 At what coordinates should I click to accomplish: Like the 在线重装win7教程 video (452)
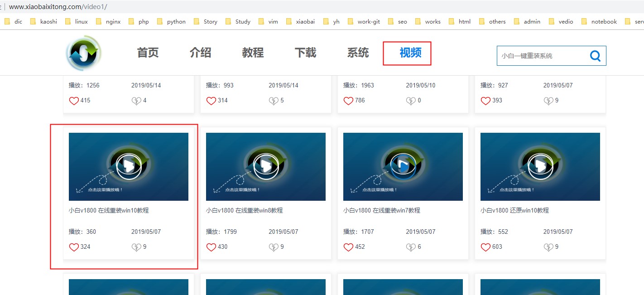(348, 247)
